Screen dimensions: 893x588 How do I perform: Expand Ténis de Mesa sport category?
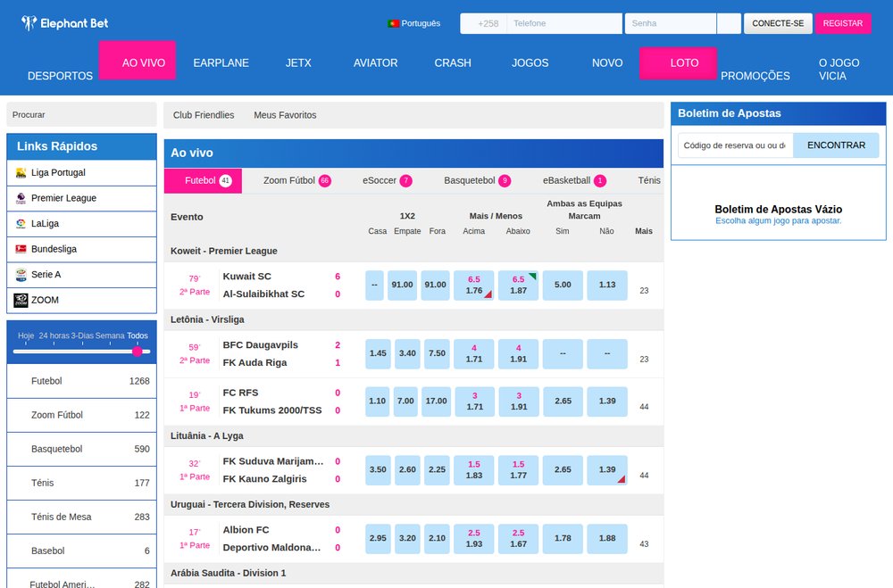(x=81, y=517)
